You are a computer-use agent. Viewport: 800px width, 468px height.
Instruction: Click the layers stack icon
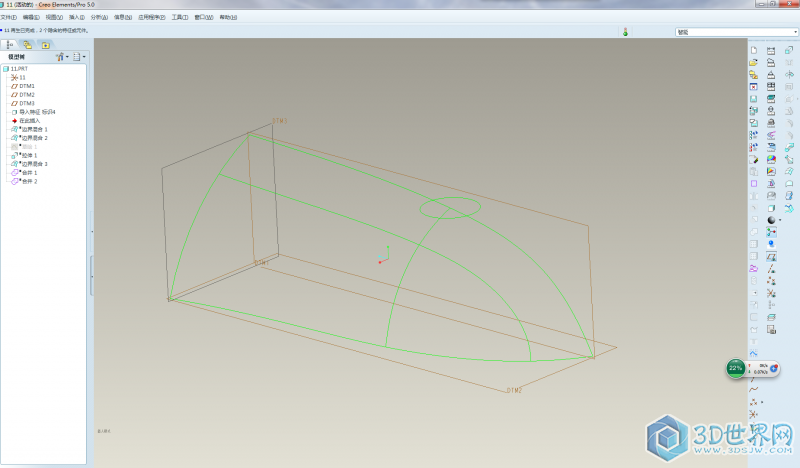point(771,317)
